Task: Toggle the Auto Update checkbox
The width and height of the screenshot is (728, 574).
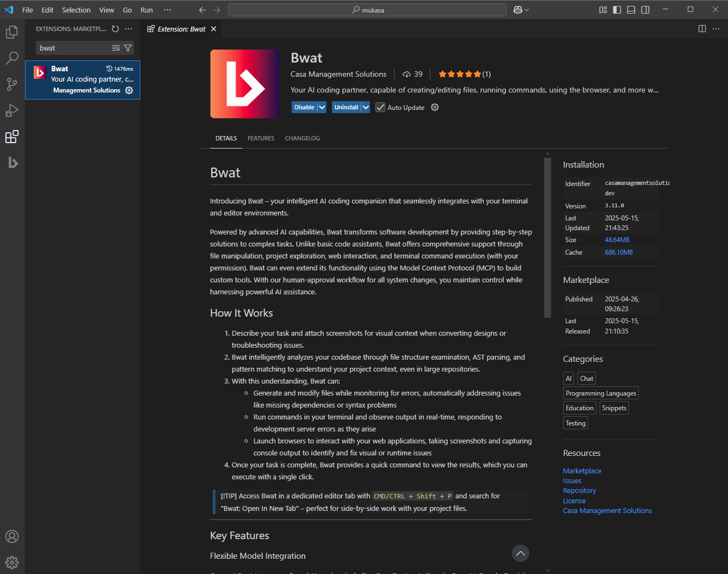Action: pyautogui.click(x=380, y=107)
